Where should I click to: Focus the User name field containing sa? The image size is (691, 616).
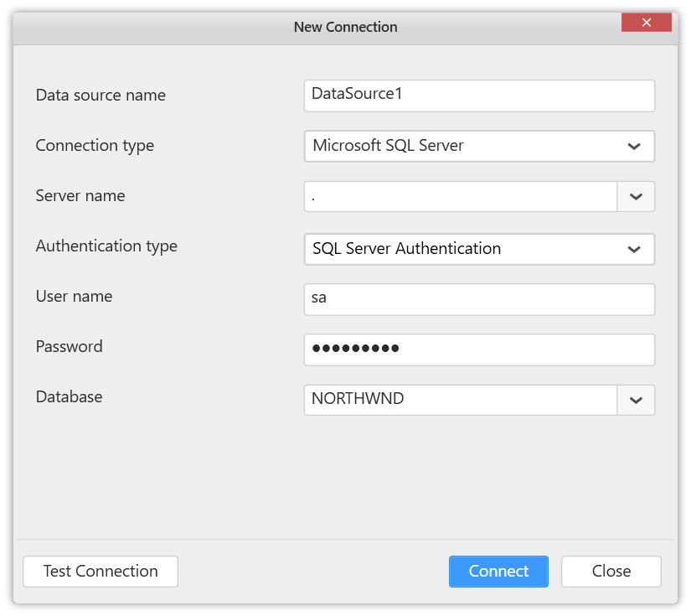[478, 299]
